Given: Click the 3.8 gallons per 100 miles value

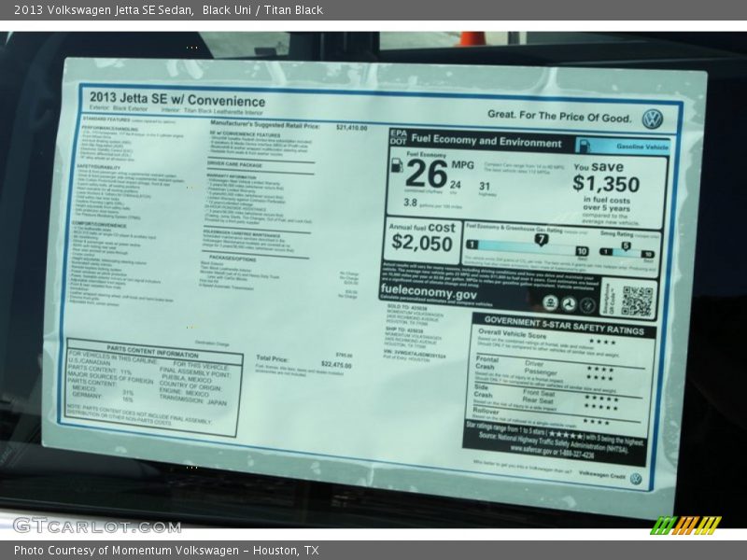Looking at the screenshot, I should pos(410,203).
